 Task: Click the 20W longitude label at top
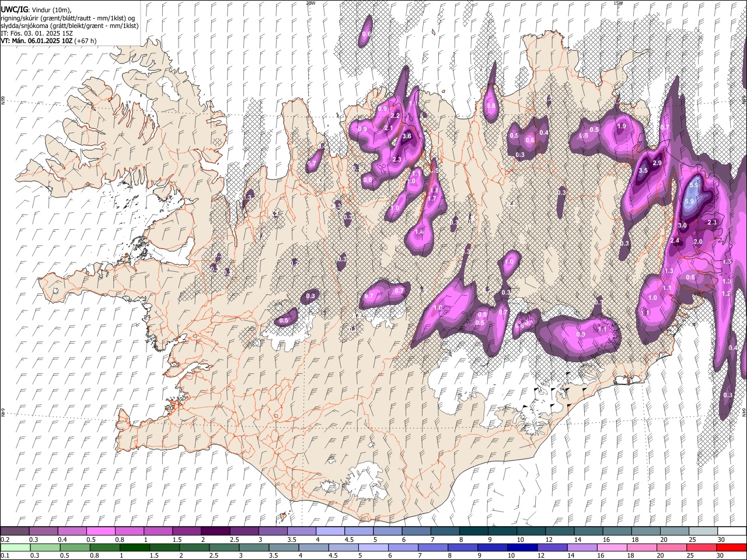click(x=310, y=3)
